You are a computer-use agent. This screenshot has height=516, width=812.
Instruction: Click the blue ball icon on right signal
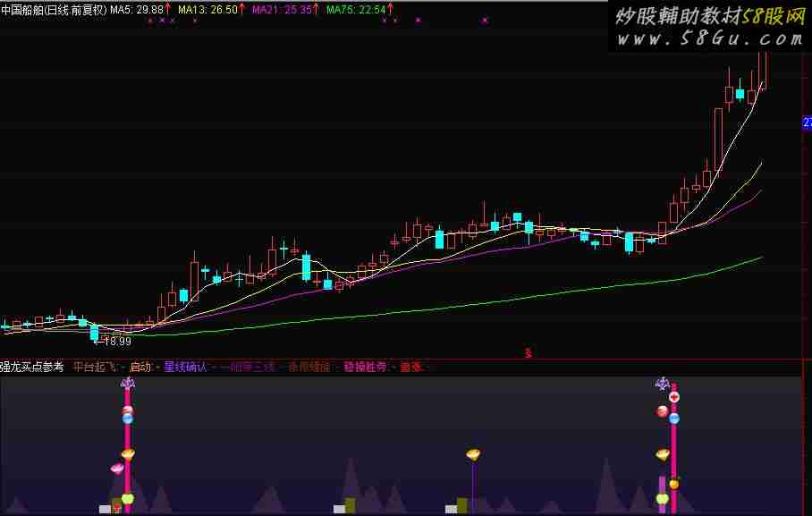673,419
